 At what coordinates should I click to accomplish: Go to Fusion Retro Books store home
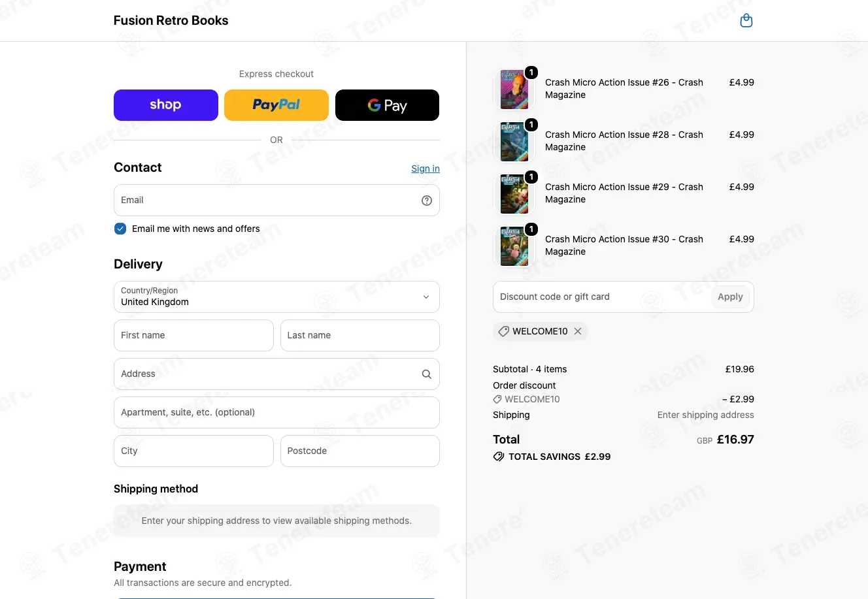(x=171, y=20)
